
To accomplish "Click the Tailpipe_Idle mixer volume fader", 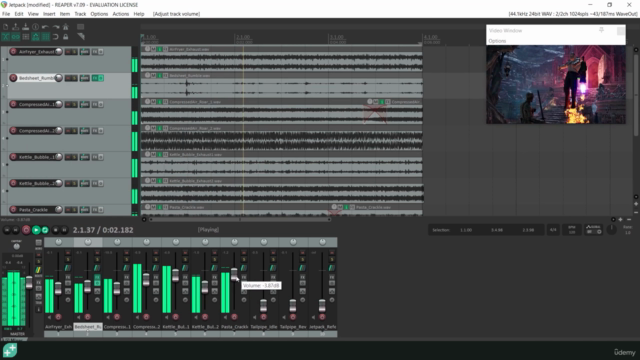I will pos(263,305).
